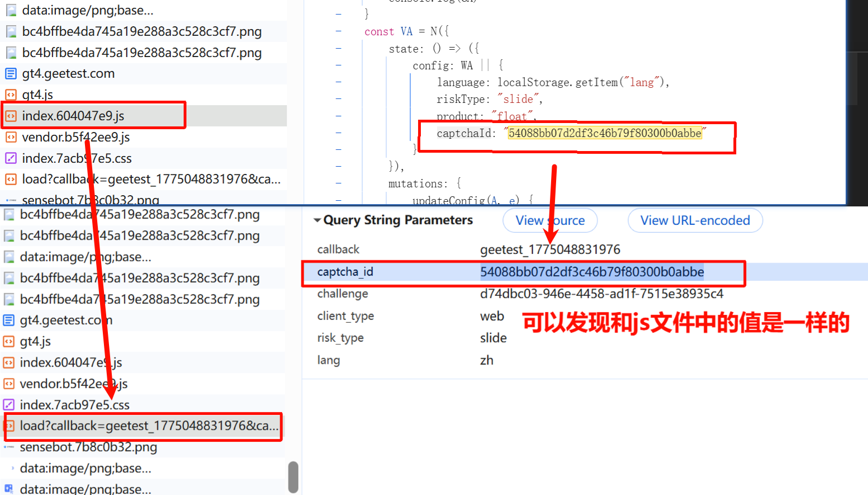This screenshot has height=495, width=868.
Task: Select the captcha_id parameter row
Action: click(x=585, y=272)
